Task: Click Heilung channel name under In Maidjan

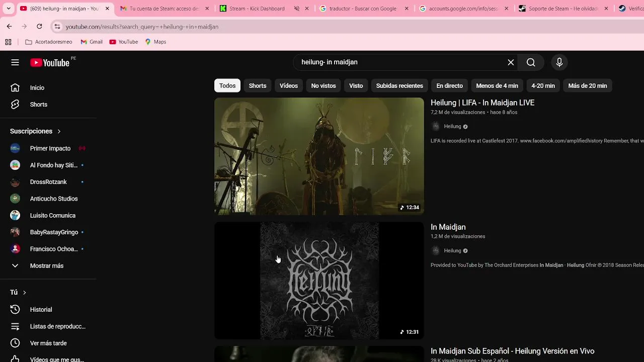Action: pos(452,250)
